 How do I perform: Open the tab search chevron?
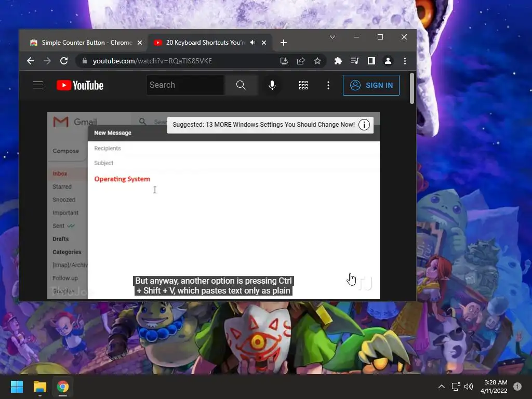point(332,37)
